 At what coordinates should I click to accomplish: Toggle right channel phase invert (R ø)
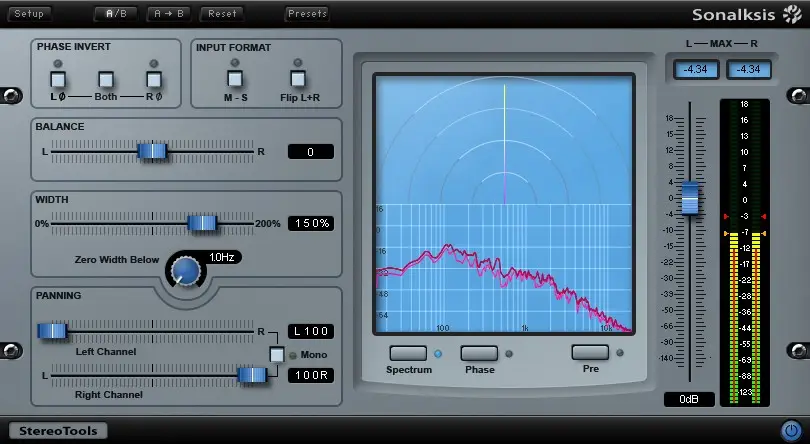point(154,80)
